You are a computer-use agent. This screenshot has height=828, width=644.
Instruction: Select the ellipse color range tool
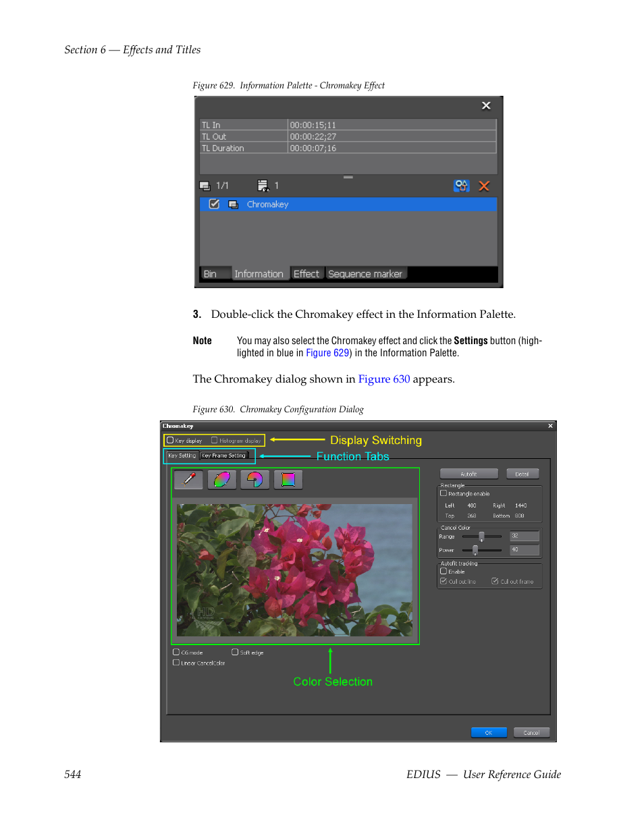point(222,480)
